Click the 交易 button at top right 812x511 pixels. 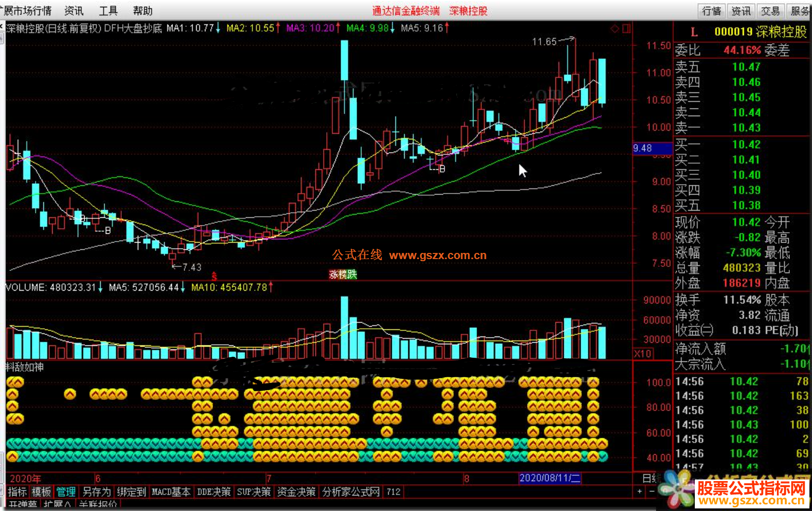coord(770,11)
